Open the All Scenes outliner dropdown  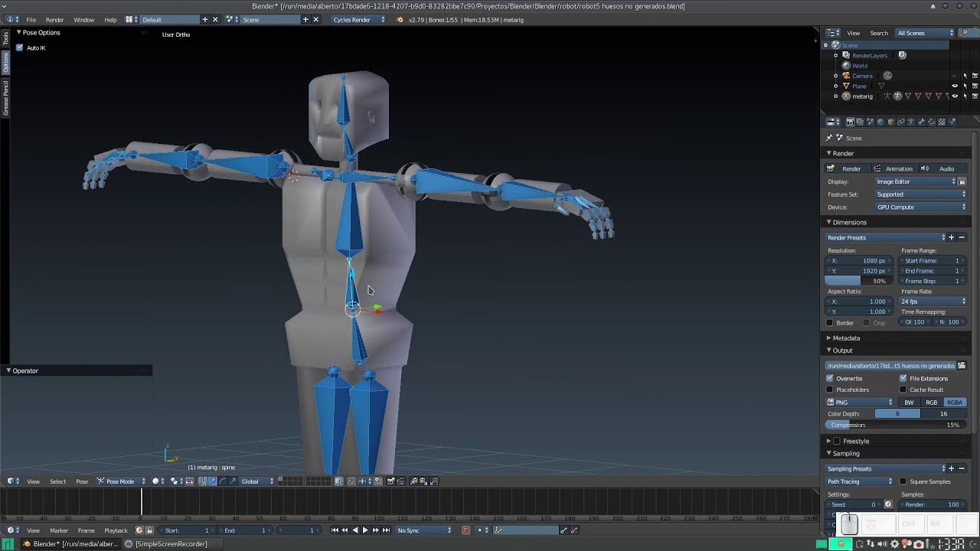pyautogui.click(x=925, y=33)
